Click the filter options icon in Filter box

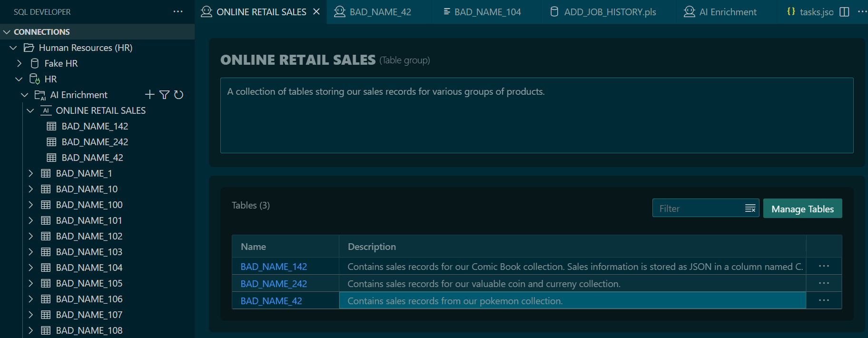750,209
